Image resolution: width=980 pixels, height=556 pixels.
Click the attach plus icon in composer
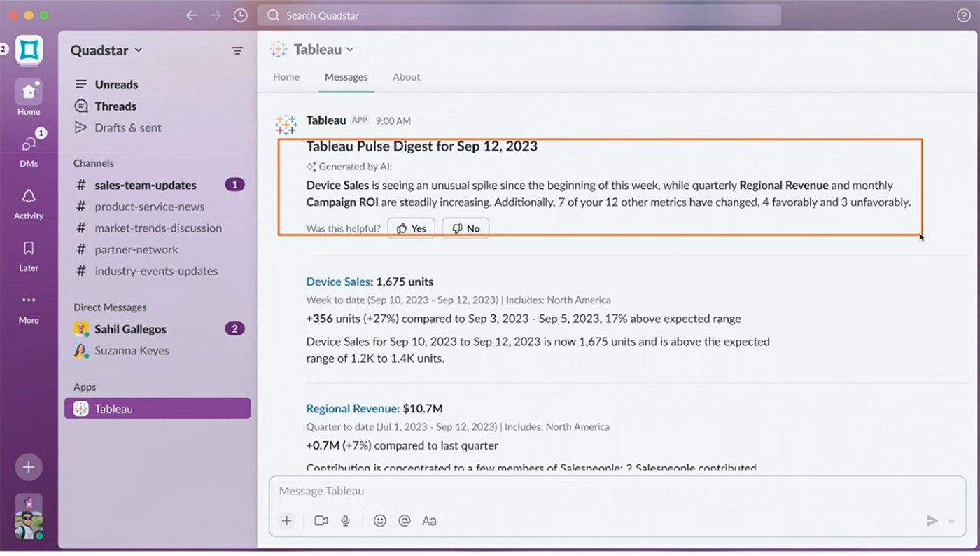(x=286, y=520)
